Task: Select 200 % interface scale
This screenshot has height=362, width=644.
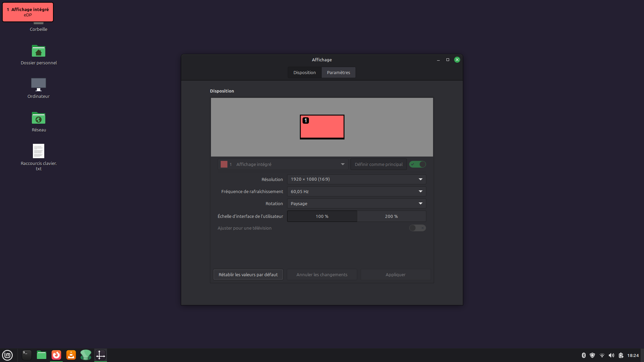Action: tap(391, 216)
